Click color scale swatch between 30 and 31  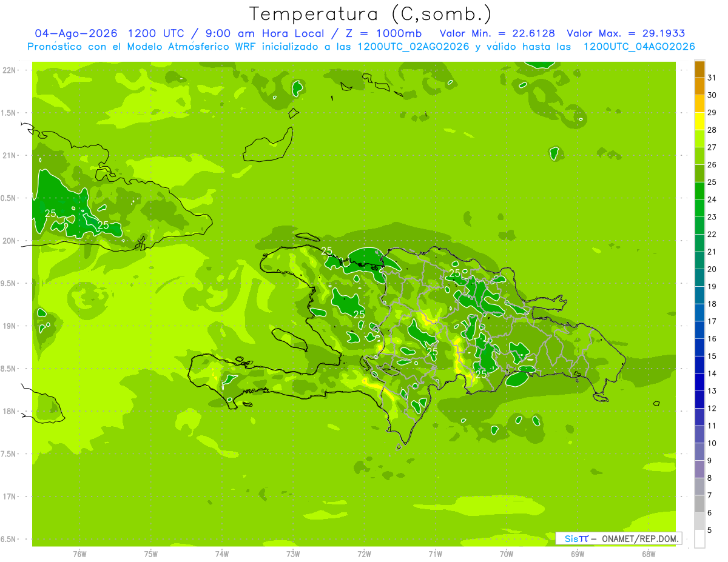699,86
